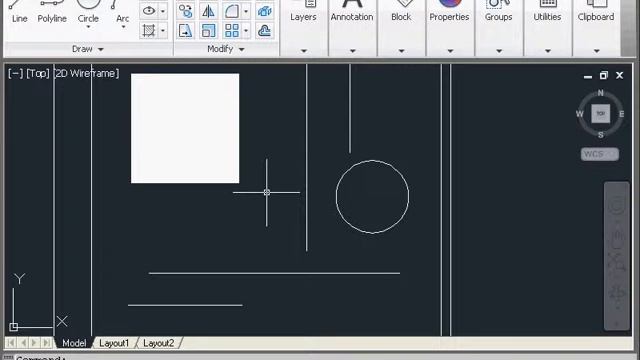Open the Fillet options dropdown arrow

pyautogui.click(x=246, y=11)
